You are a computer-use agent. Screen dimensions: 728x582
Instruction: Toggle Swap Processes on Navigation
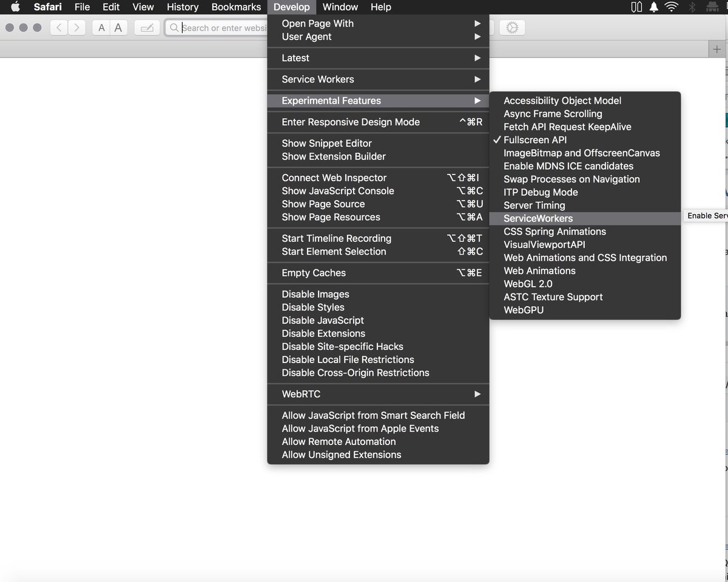click(585, 179)
